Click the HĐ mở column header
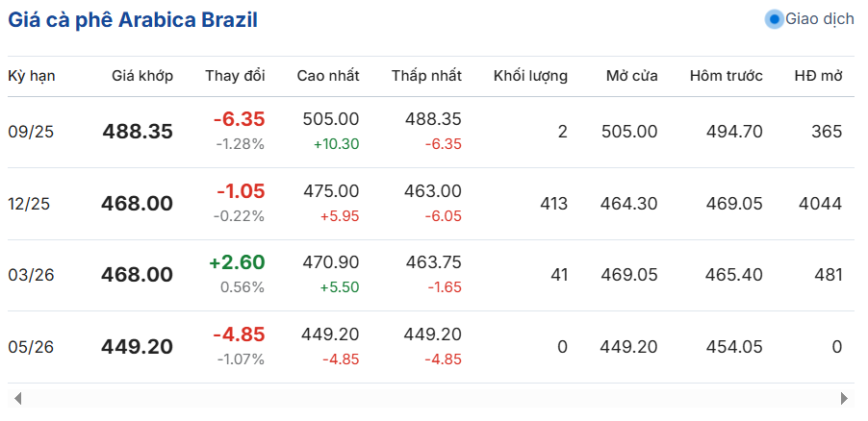Screen dimensions: 868x421 click(x=818, y=76)
